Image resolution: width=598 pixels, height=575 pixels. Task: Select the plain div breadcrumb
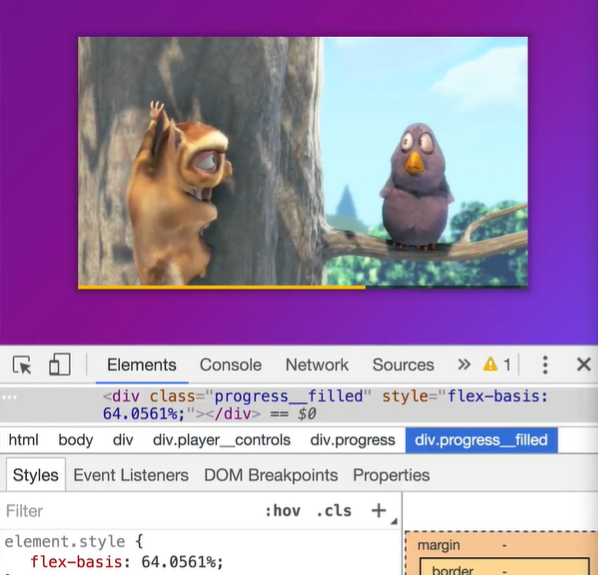point(123,440)
